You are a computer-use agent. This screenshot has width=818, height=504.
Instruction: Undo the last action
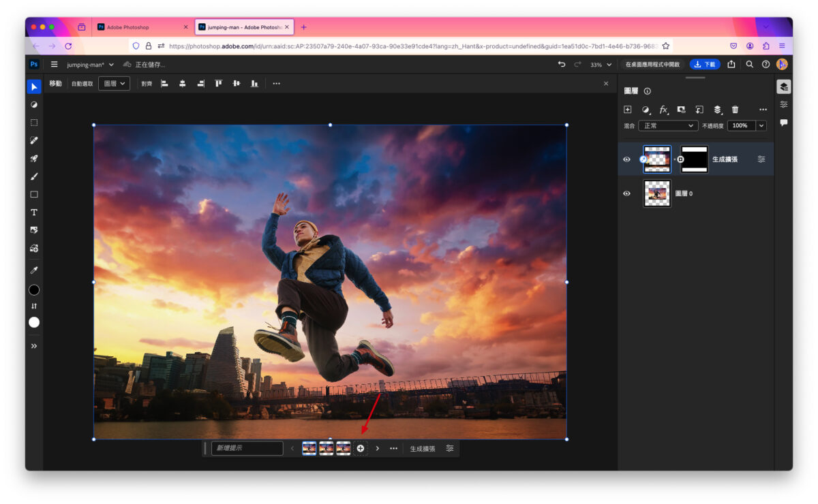(562, 64)
